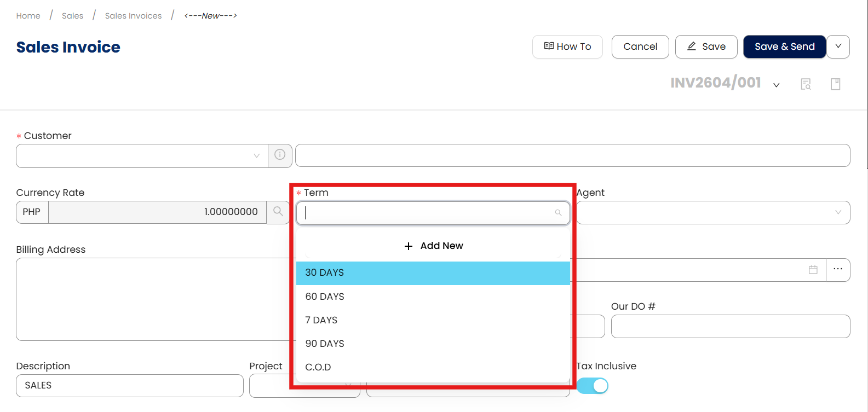This screenshot has height=412, width=868.
Task: Click the Cancel button
Action: (640, 47)
